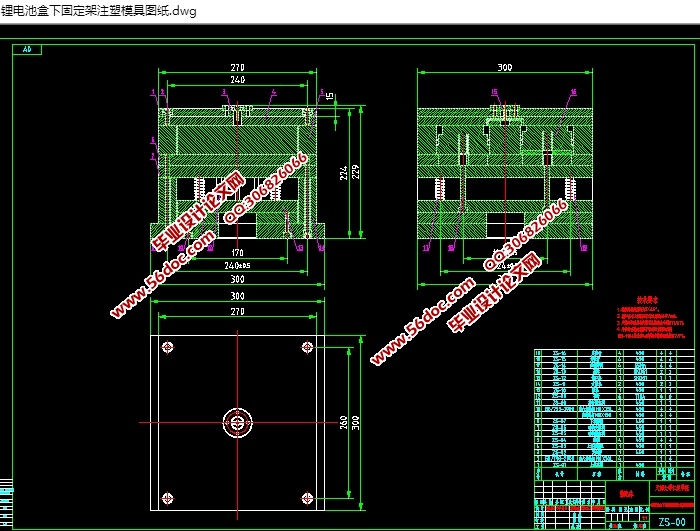Select the top-right screw hole in plan view
This screenshot has height=531, width=700.
(x=307, y=347)
